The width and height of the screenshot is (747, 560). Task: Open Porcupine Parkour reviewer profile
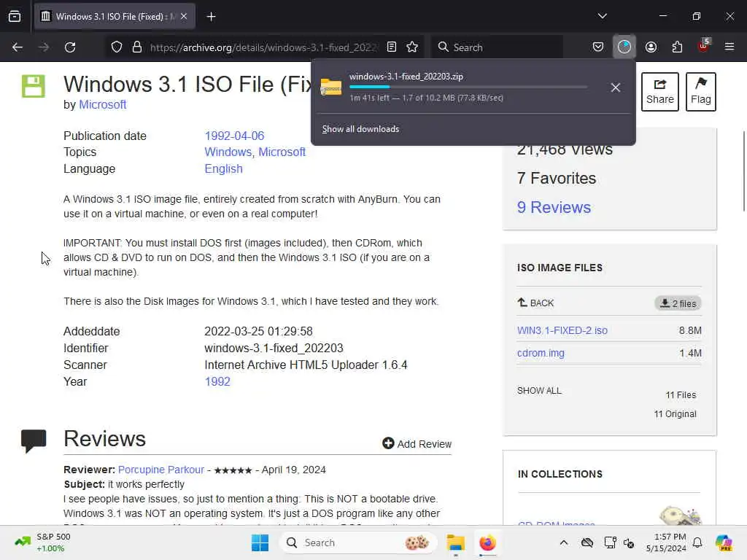[x=161, y=470]
